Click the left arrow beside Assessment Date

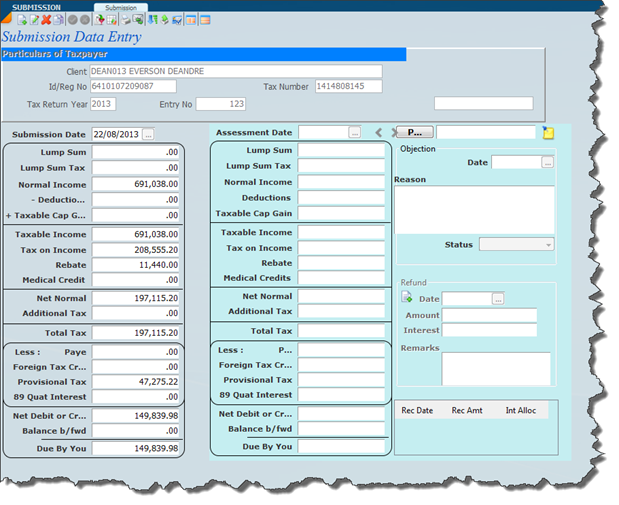click(379, 132)
